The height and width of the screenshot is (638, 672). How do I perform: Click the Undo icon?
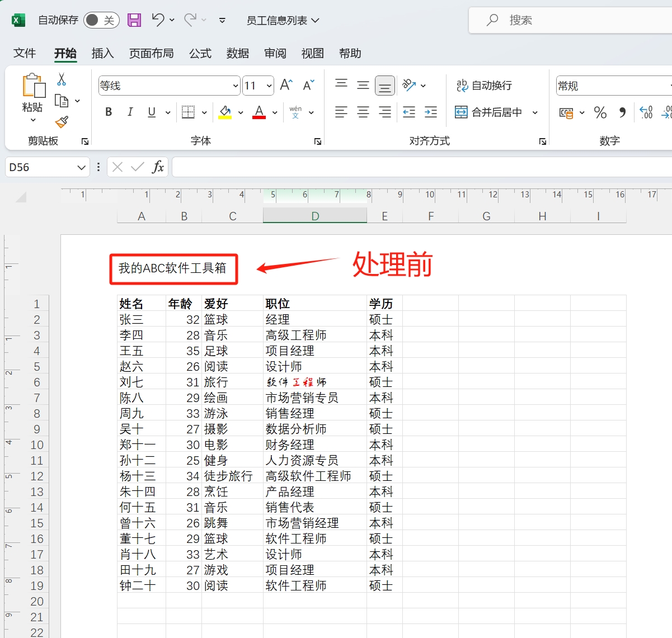158,19
